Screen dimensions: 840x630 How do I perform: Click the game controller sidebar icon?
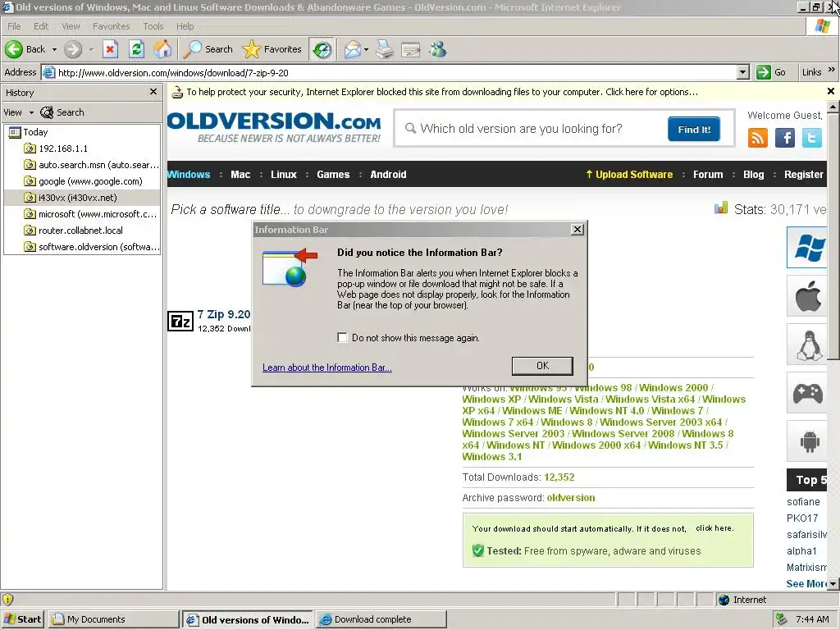coord(807,393)
